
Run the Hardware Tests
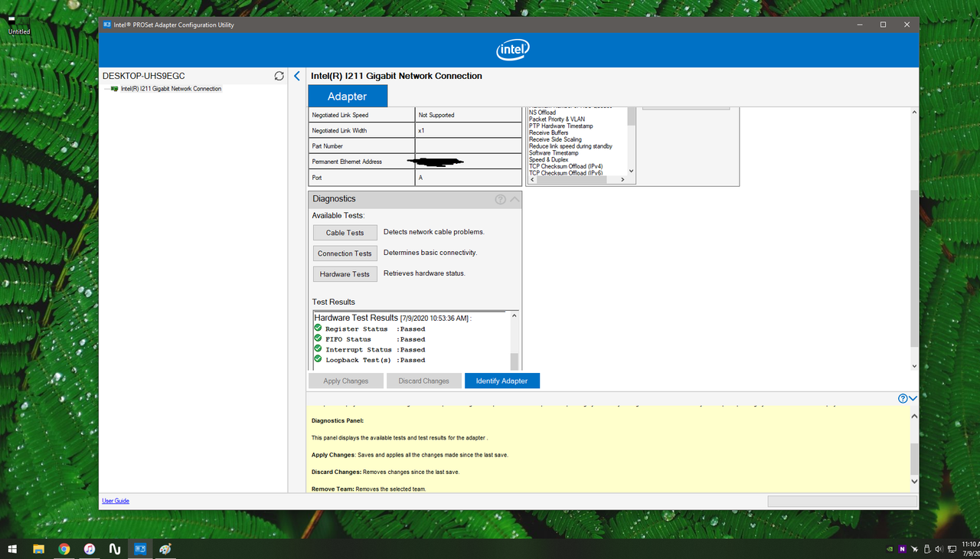coord(345,274)
